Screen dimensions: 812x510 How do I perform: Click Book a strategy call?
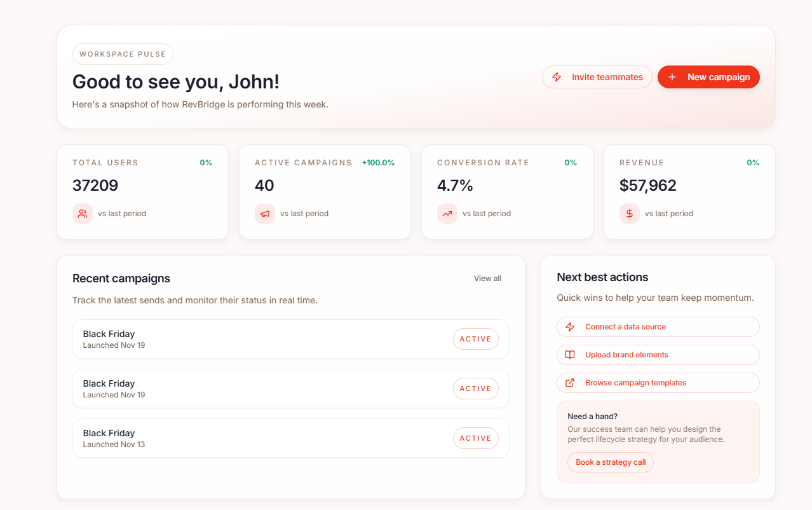[610, 462]
